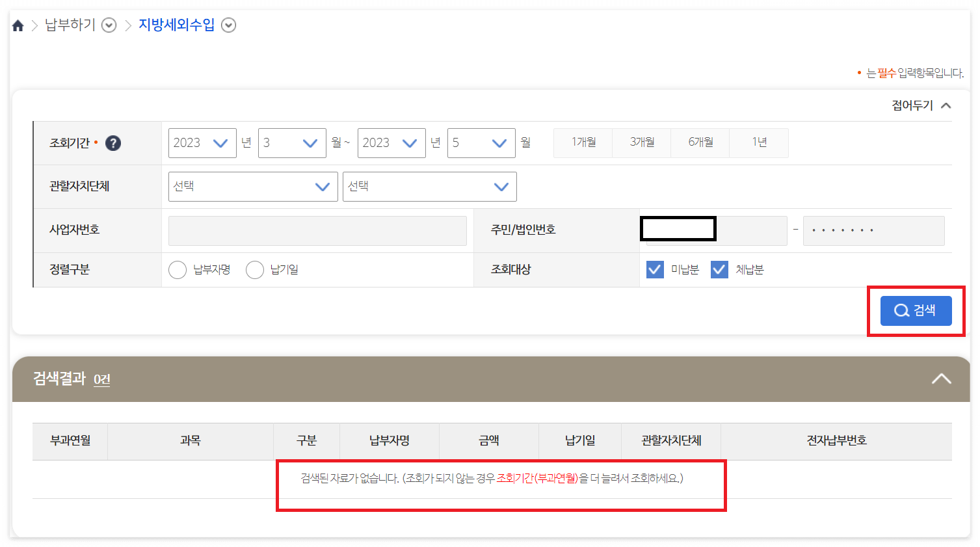Viewport: 980px width, 547px height.
Task: Uncheck the 미납분 checkbox
Action: click(x=655, y=269)
